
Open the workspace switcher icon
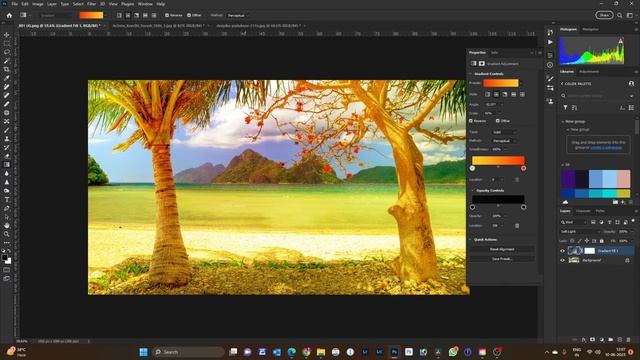(630, 15)
